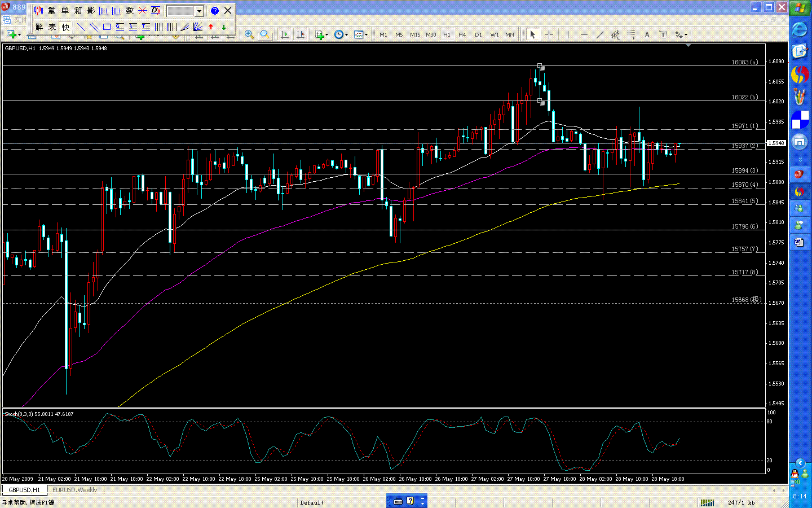Viewport: 812px width, 508px height.
Task: Click the Stoch(9,3,3) indicator label
Action: 39,414
